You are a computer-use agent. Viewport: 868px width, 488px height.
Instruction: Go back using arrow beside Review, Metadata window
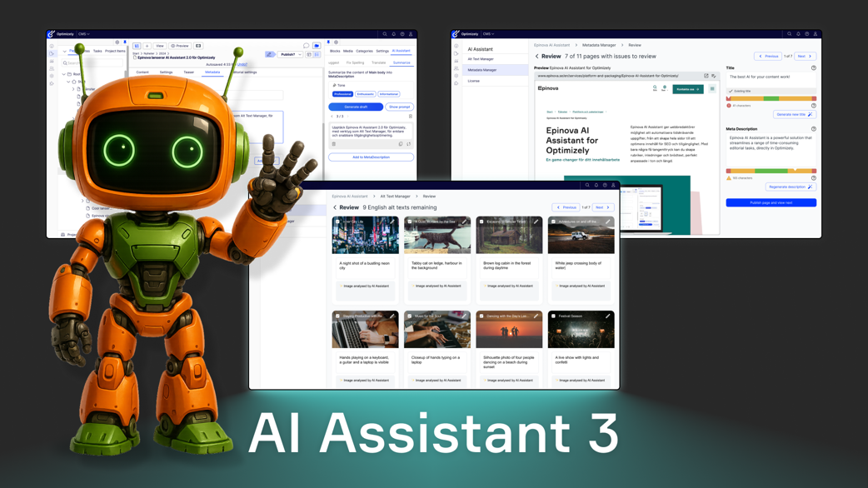coord(536,57)
